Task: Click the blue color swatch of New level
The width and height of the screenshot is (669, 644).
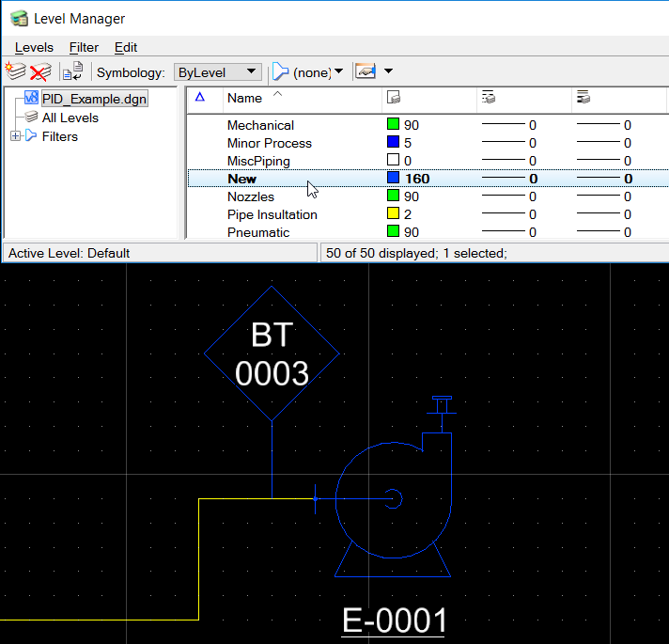Action: [394, 179]
